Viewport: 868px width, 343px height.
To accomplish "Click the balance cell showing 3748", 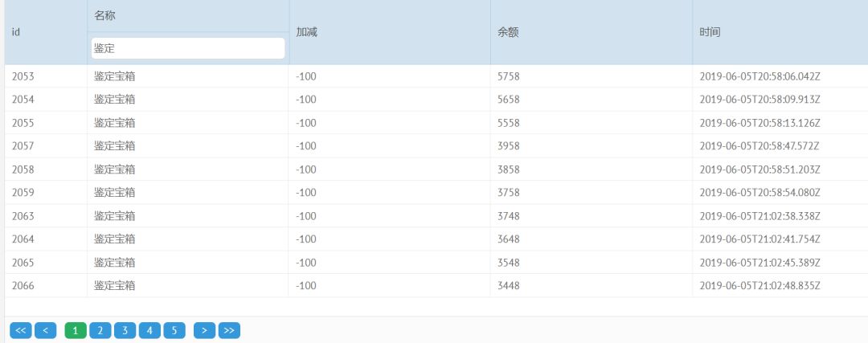I will pos(510,216).
